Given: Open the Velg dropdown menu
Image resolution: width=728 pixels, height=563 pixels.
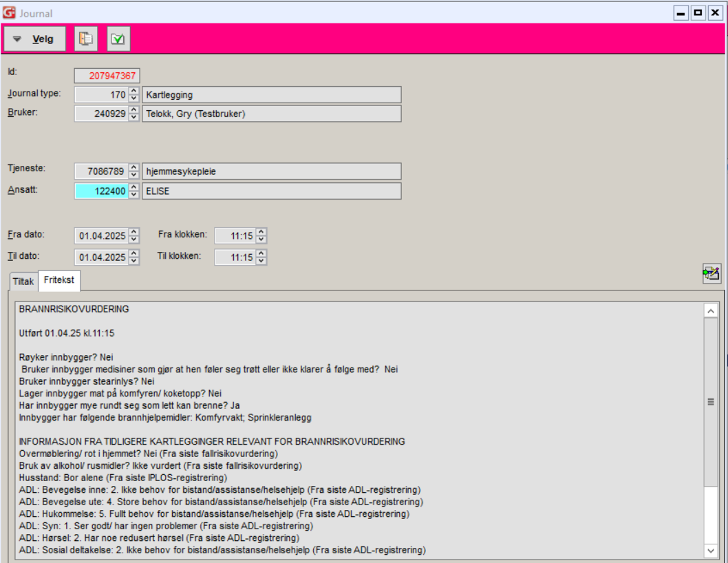Looking at the screenshot, I should (x=34, y=39).
